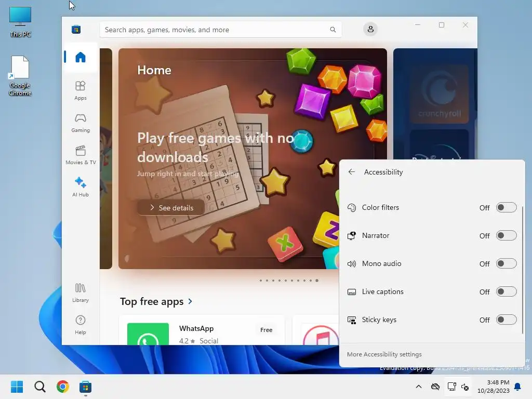Open the Library in sidebar
Viewport: 532px width, 399px height.
[x=81, y=293]
